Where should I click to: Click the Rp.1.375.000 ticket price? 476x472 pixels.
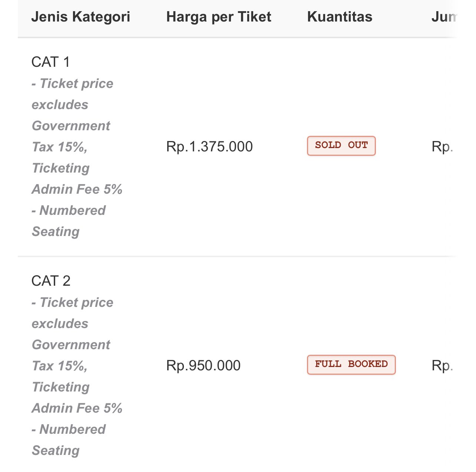coord(209,147)
